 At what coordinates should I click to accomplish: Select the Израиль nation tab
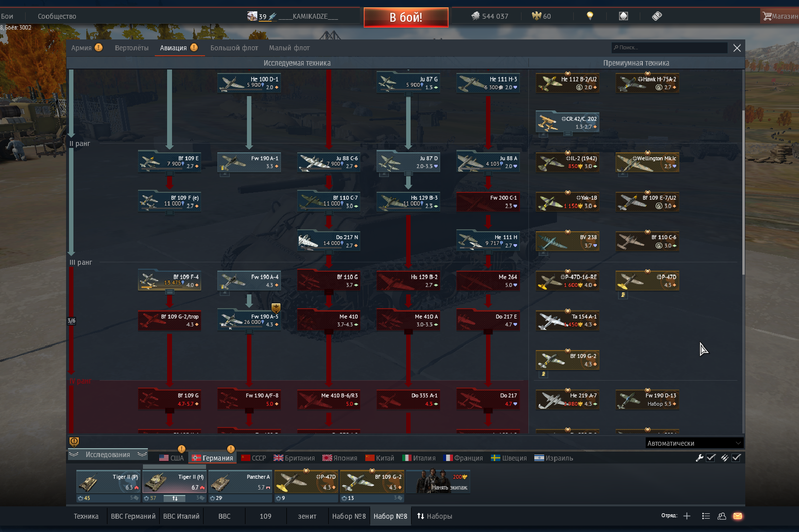[554, 458]
